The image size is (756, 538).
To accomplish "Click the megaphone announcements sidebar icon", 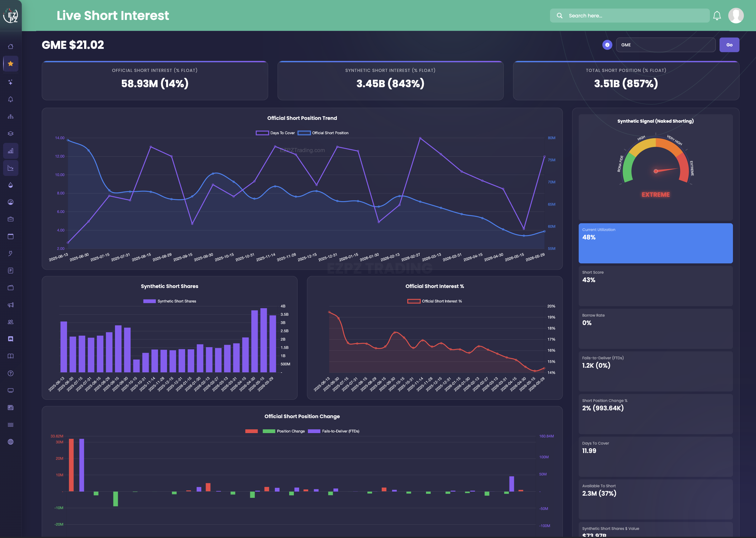I will [x=11, y=305].
